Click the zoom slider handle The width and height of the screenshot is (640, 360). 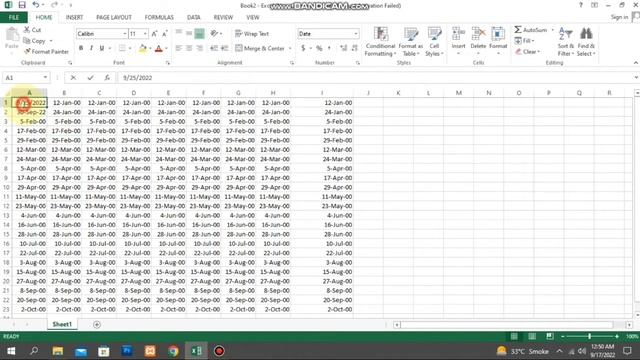click(x=589, y=336)
